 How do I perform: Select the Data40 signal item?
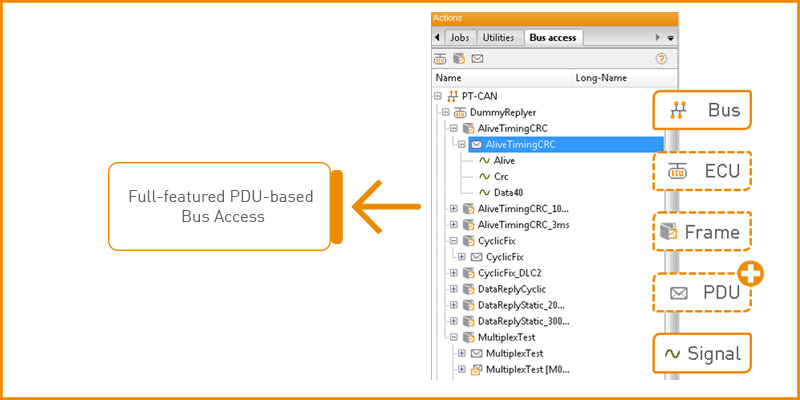tap(507, 192)
